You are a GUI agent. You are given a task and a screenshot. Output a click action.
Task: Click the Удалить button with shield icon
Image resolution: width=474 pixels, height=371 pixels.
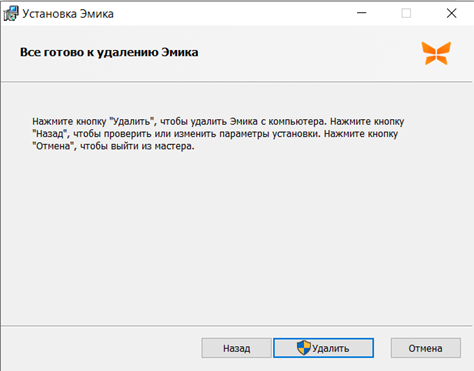click(x=323, y=348)
